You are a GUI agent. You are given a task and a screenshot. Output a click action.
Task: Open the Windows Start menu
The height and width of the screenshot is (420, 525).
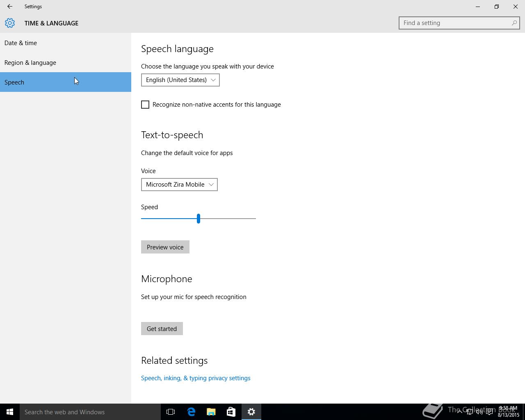(10, 412)
